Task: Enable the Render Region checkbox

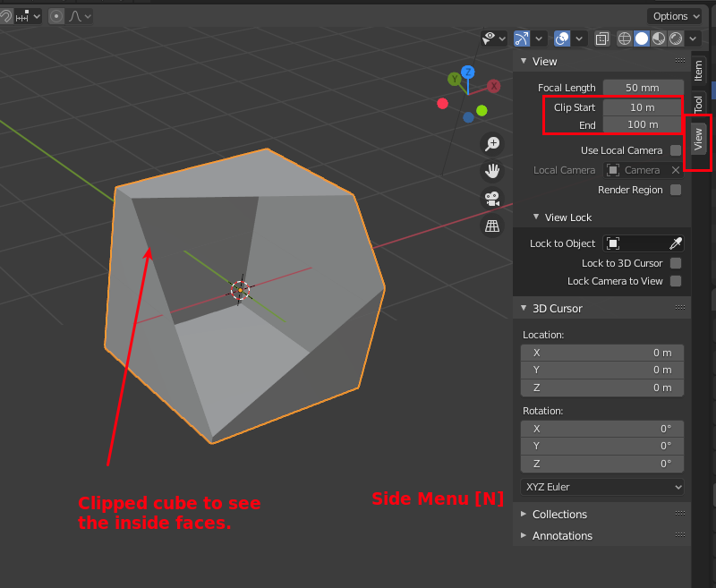Action: click(x=676, y=190)
